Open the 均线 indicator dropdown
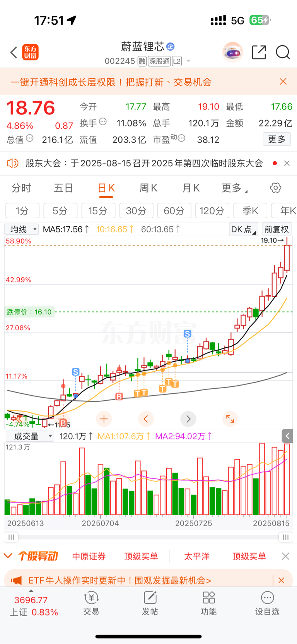297x644 pixels. tap(22, 229)
